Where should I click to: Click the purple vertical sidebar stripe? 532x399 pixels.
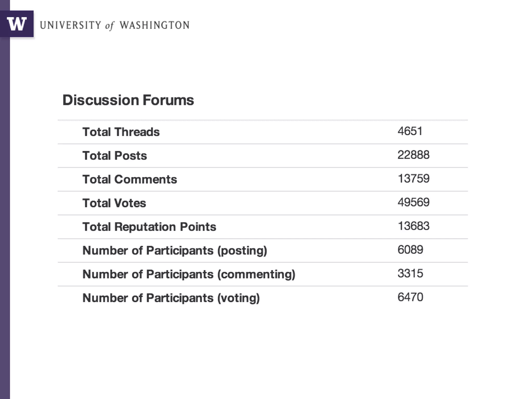pyautogui.click(x=5, y=208)
